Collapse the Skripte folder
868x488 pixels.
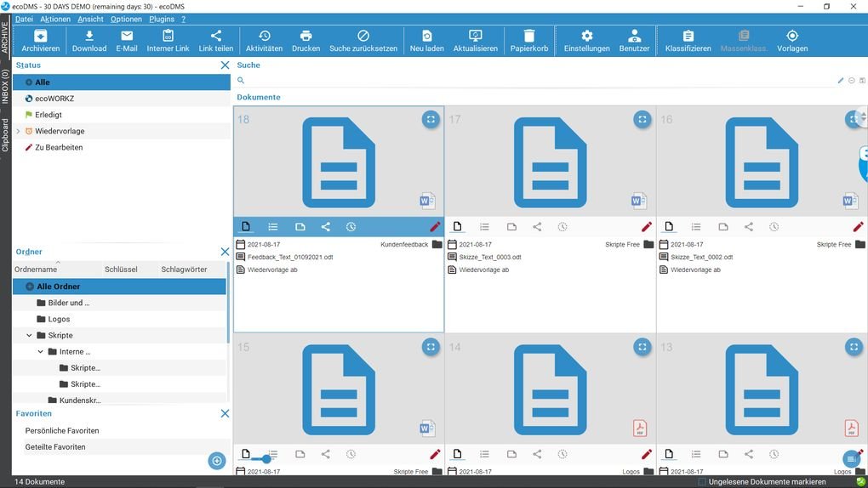(29, 335)
